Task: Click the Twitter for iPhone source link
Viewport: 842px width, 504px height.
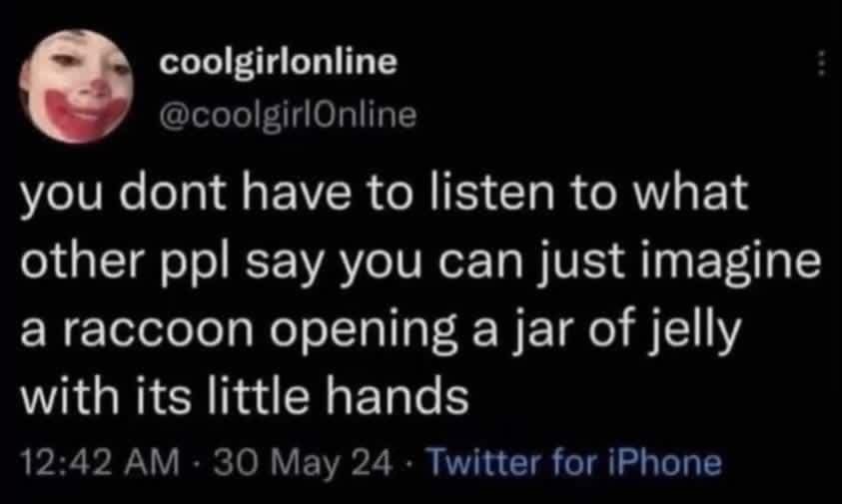Action: (573, 462)
